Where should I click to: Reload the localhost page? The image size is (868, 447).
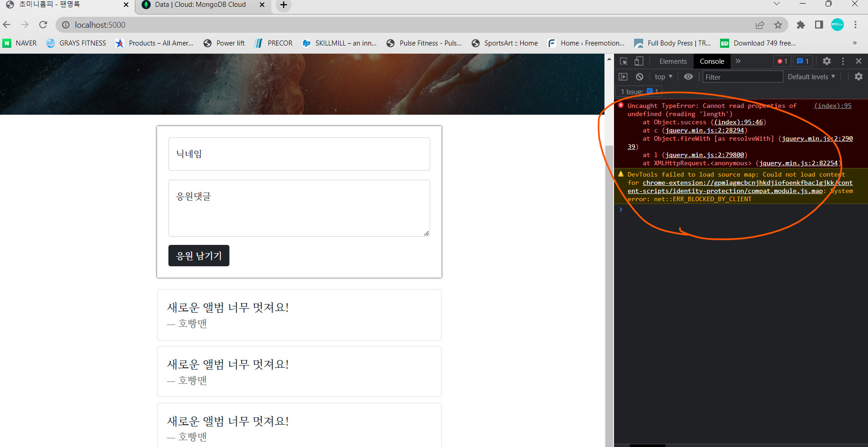pos(43,25)
